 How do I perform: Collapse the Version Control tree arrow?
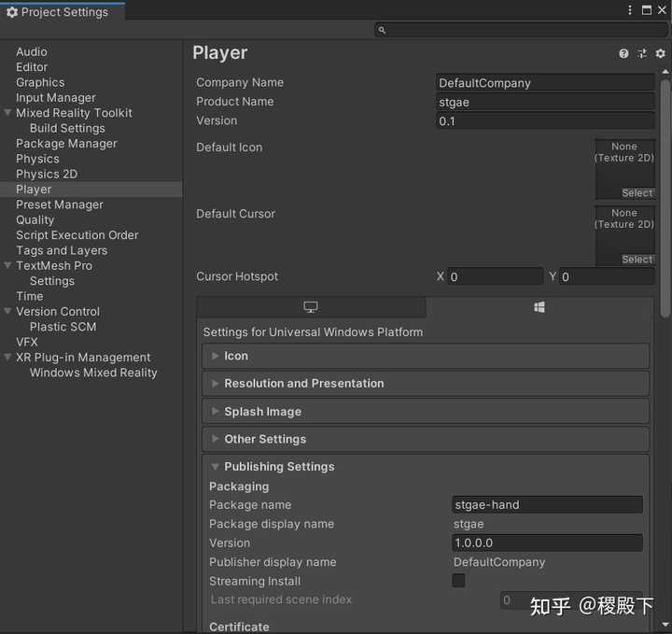[x=7, y=311]
